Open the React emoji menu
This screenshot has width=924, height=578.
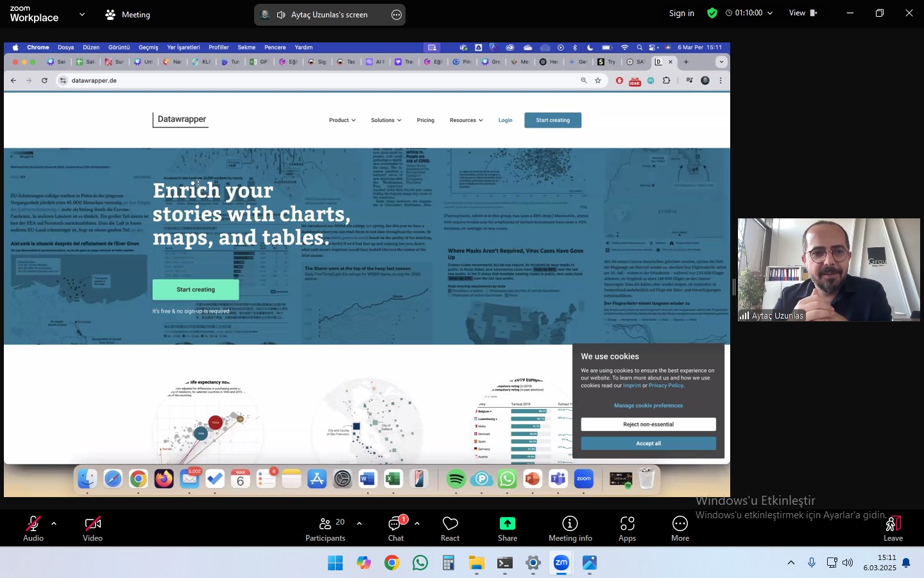pos(450,529)
